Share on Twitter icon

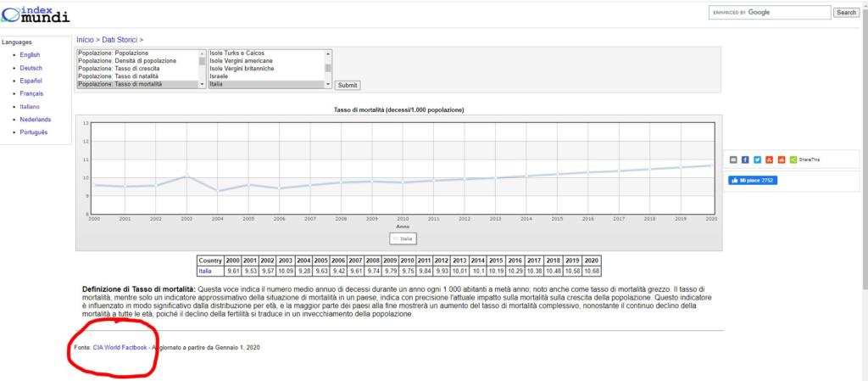(x=757, y=160)
